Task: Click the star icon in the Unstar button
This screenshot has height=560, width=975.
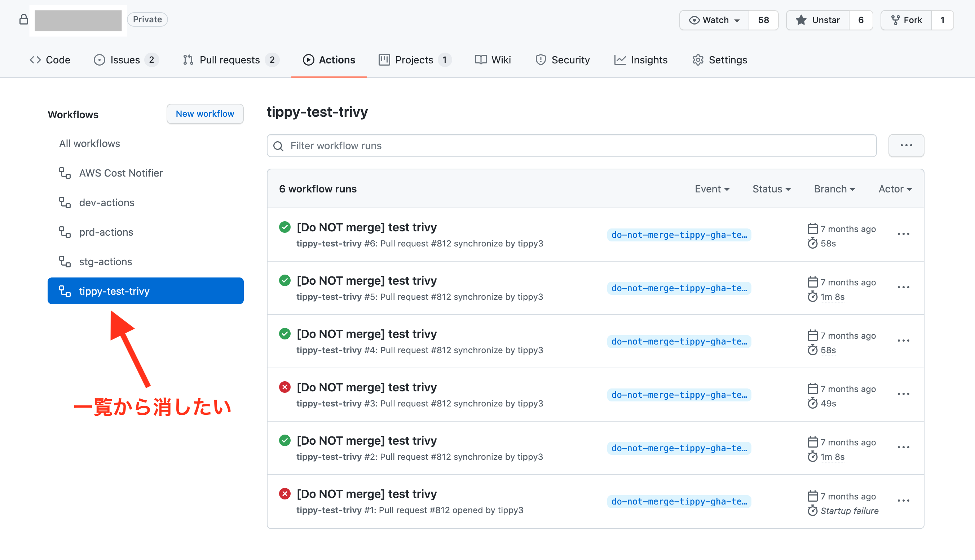Action: click(802, 20)
